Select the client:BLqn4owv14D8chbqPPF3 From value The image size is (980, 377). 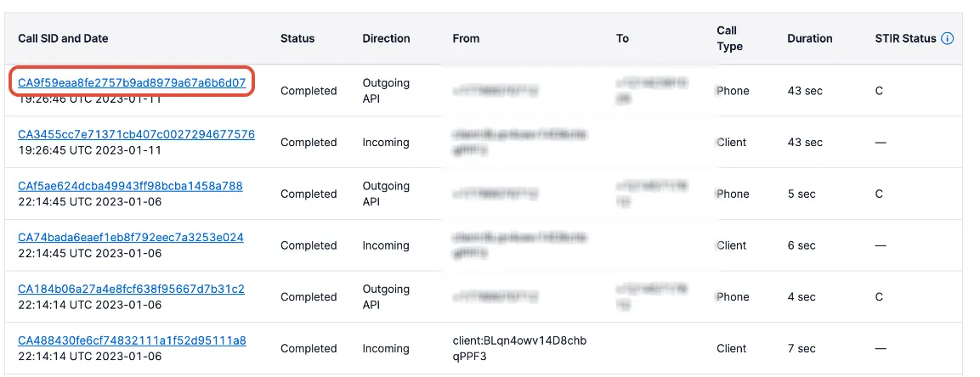pyautogui.click(x=520, y=349)
